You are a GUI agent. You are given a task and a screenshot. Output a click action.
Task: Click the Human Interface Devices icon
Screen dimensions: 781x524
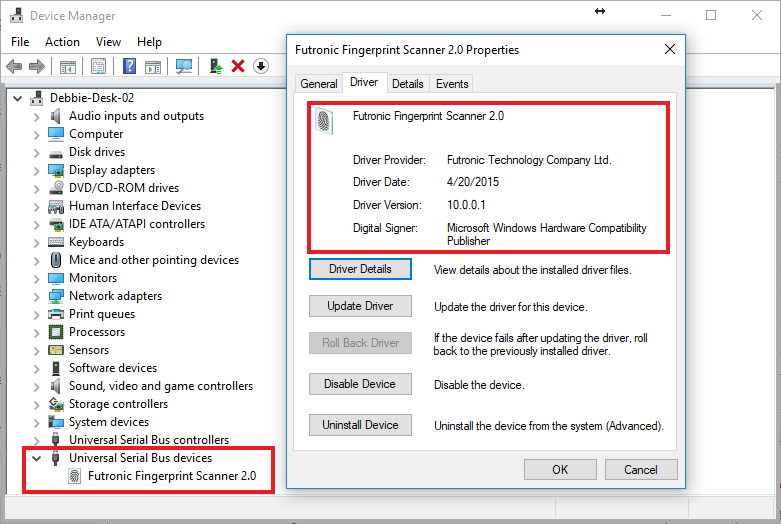tap(56, 206)
